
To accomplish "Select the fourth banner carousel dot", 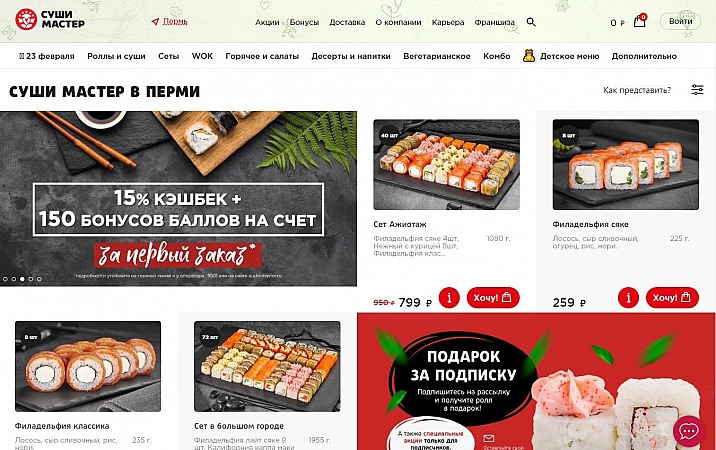I will click(x=31, y=279).
